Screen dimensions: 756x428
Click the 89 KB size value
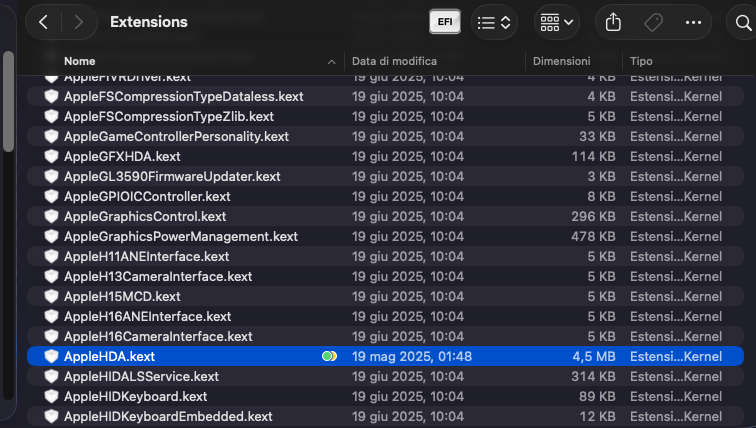597,397
